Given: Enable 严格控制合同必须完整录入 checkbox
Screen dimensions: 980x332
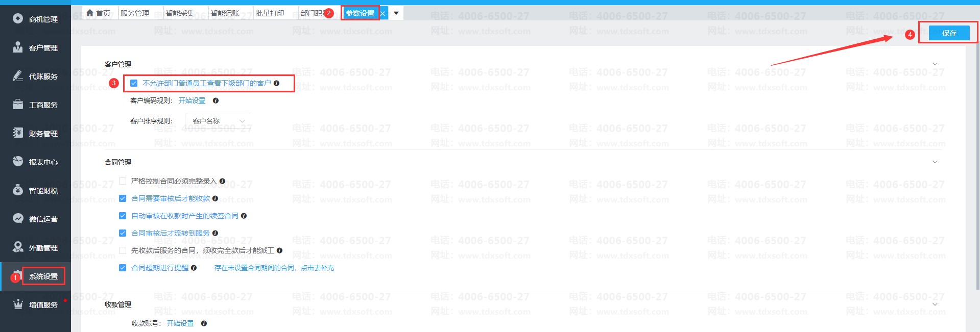Looking at the screenshot, I should [x=123, y=181].
